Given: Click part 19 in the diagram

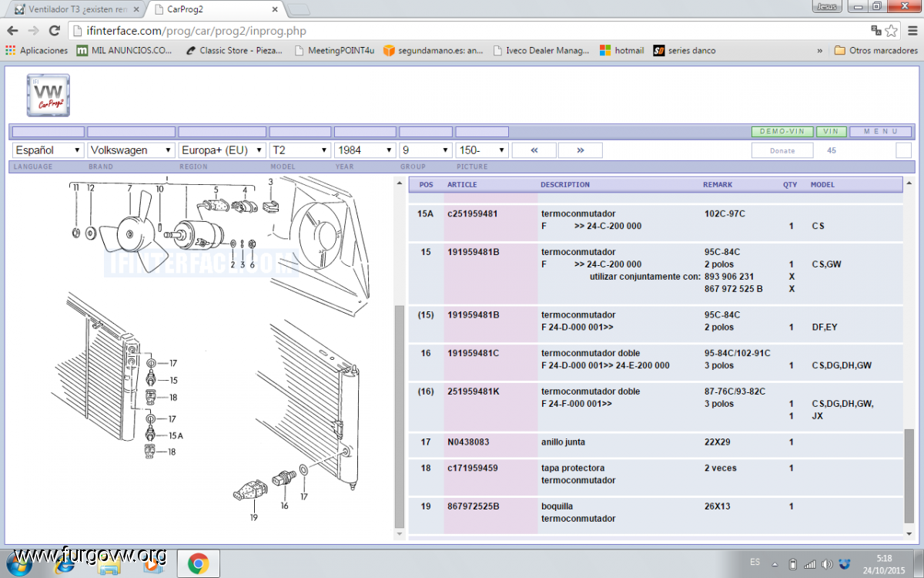Looking at the screenshot, I should 252,489.
